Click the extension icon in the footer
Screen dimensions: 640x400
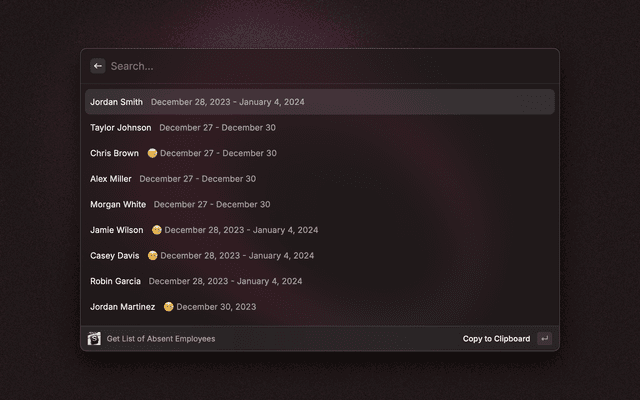(x=94, y=339)
